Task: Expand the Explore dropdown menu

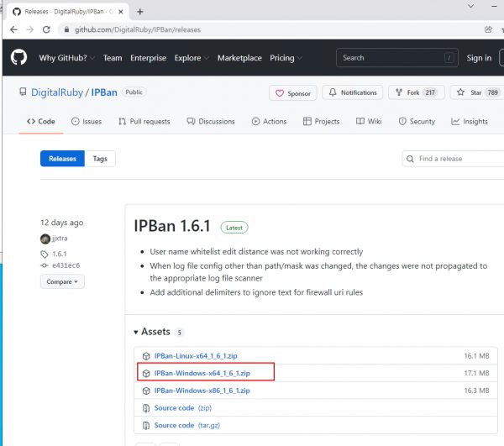Action: coord(192,58)
